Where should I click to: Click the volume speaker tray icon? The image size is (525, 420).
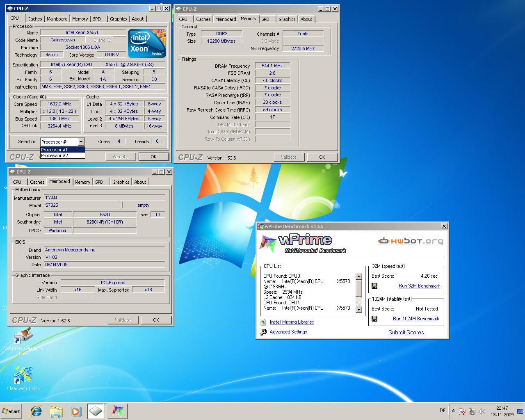click(482, 411)
